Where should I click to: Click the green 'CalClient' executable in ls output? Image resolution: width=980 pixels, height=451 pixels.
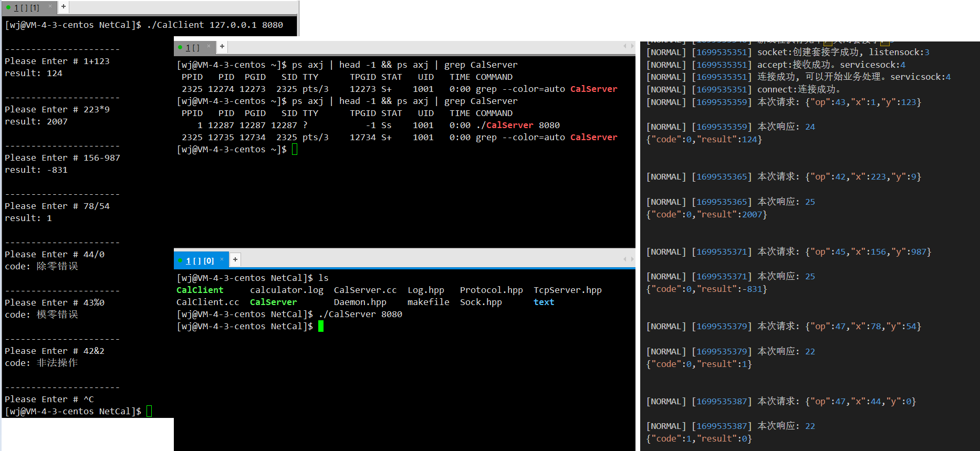[200, 290]
